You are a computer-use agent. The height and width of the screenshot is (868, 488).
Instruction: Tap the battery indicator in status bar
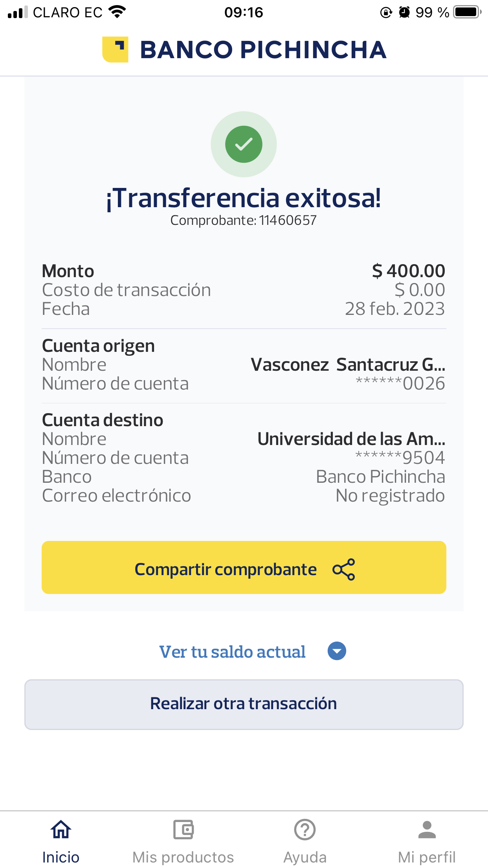pos(467,12)
